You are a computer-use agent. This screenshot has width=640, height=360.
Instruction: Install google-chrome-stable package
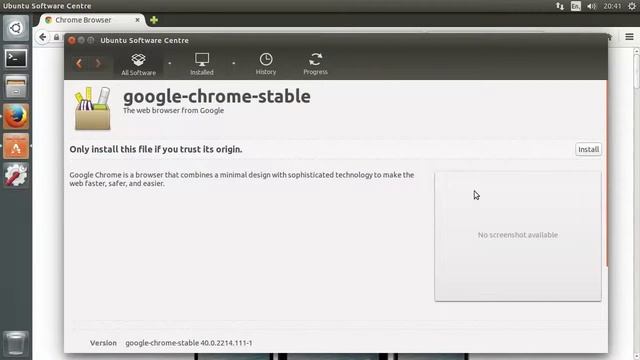point(588,149)
